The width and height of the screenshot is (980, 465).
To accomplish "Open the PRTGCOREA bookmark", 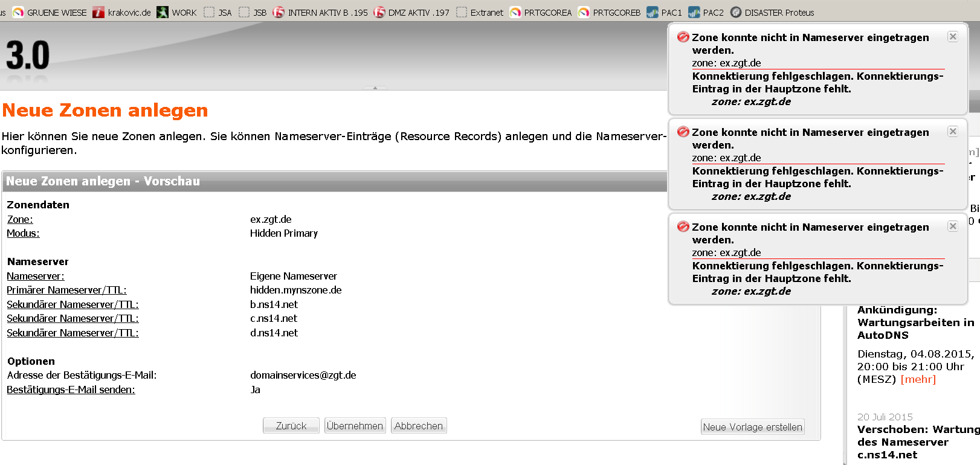I will (x=541, y=12).
